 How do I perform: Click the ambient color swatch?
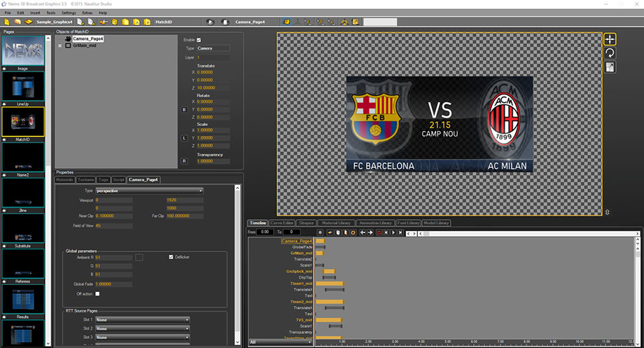tap(139, 258)
